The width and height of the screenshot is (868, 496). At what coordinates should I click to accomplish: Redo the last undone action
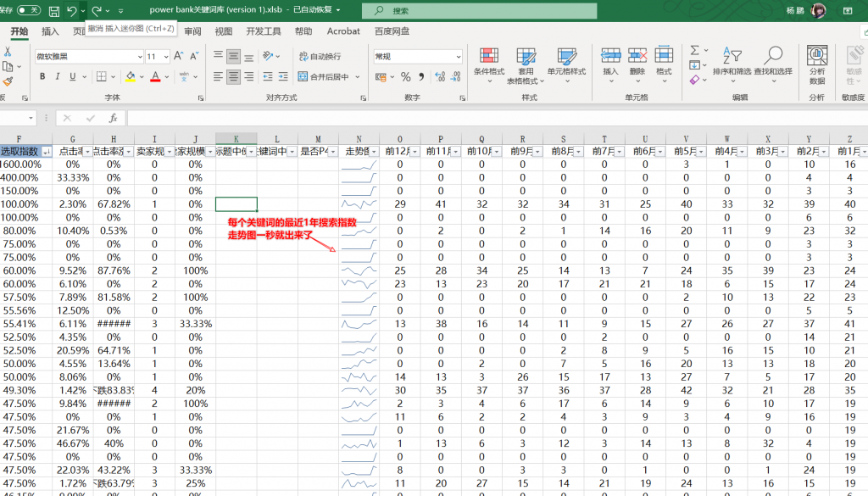pos(97,10)
